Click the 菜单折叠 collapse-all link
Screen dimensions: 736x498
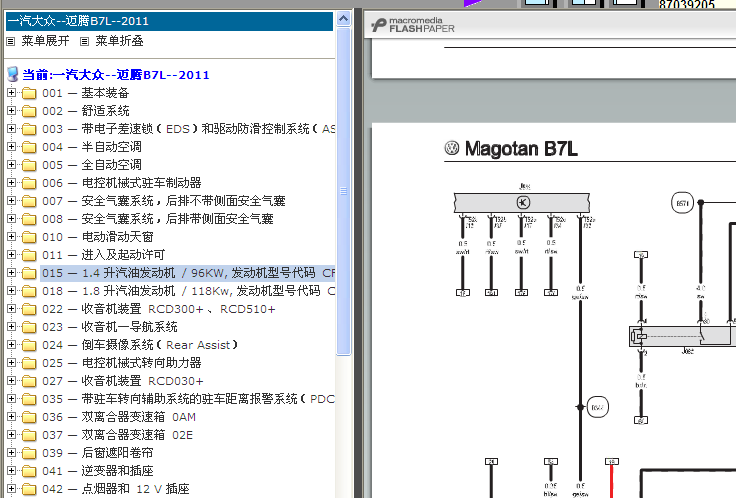tap(119, 41)
